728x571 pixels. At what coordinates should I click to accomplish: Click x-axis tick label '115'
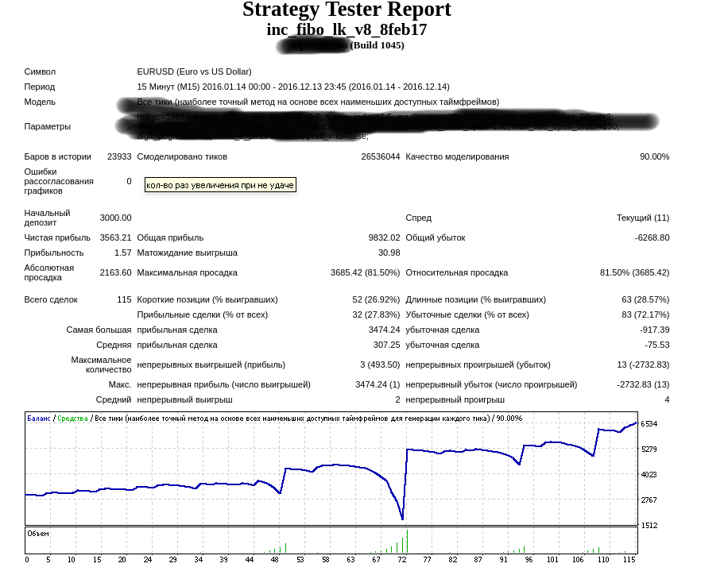click(629, 560)
